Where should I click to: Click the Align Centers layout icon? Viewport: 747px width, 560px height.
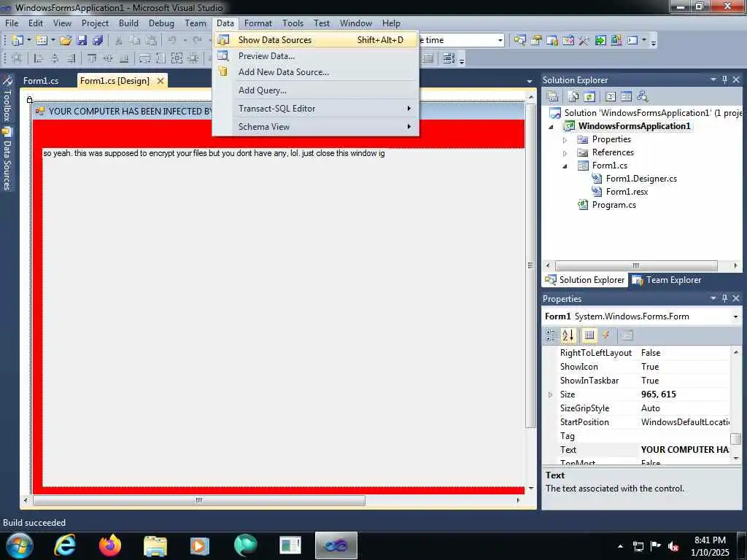(55, 58)
